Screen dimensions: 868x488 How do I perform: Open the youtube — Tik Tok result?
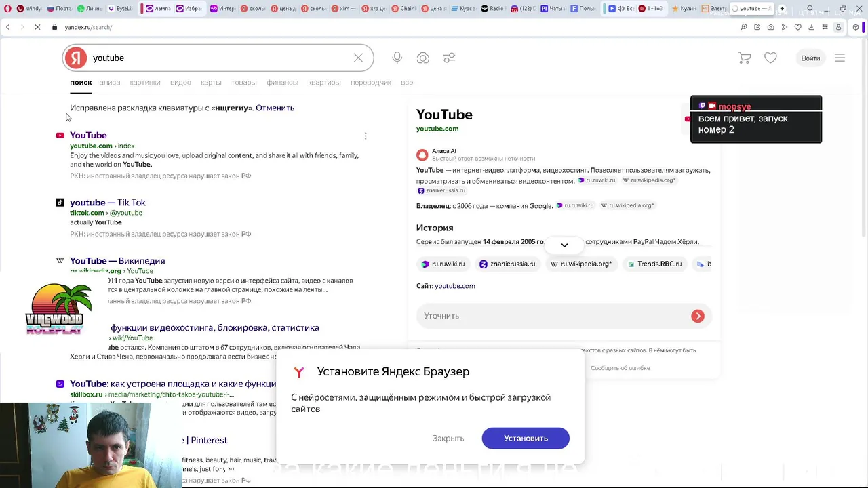pos(108,202)
